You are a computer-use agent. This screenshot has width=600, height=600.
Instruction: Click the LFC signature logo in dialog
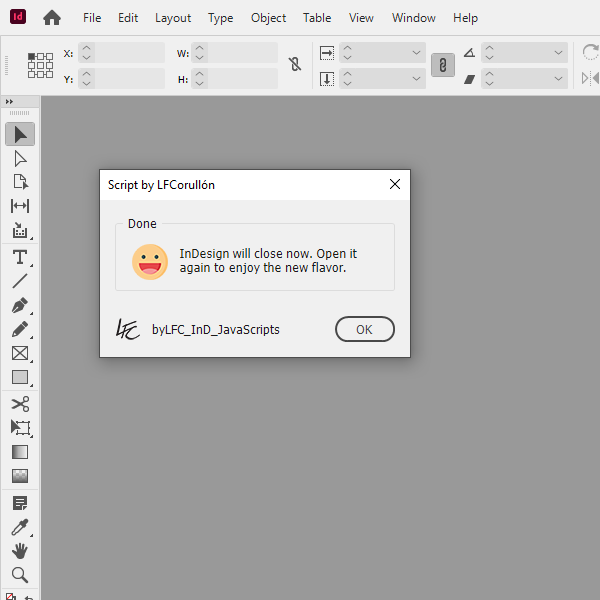(x=128, y=329)
